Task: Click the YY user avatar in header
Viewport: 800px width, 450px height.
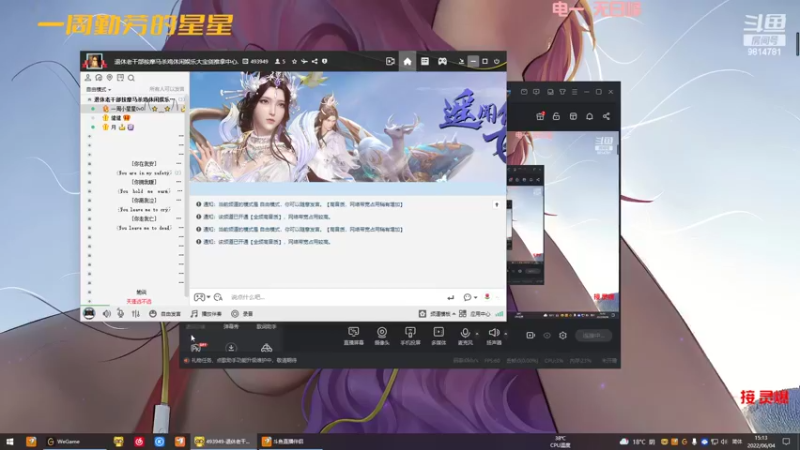Action: click(94, 61)
